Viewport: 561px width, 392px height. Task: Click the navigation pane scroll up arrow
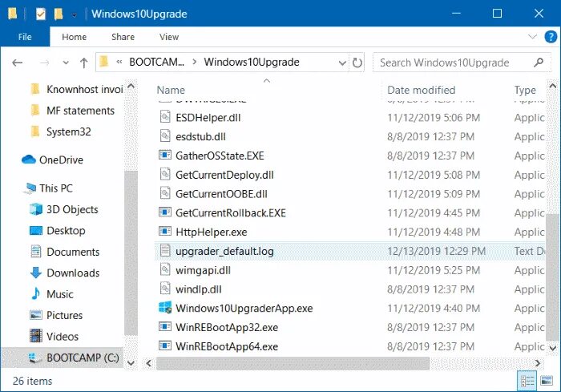pyautogui.click(x=131, y=87)
